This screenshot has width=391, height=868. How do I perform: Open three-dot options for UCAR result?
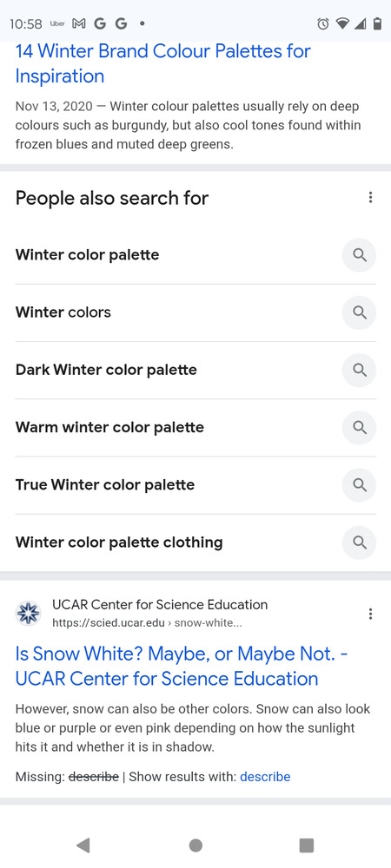[x=370, y=614]
